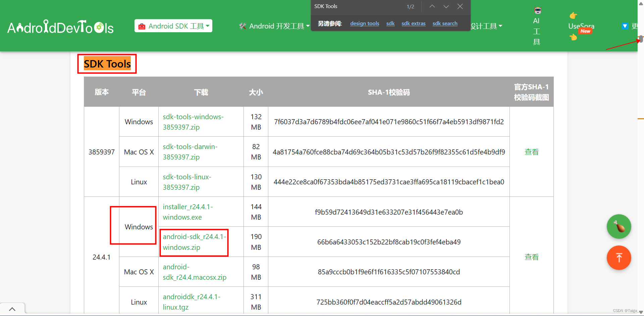Image resolution: width=644 pixels, height=316 pixels.
Task: Go to next find result arrow
Action: (x=446, y=6)
